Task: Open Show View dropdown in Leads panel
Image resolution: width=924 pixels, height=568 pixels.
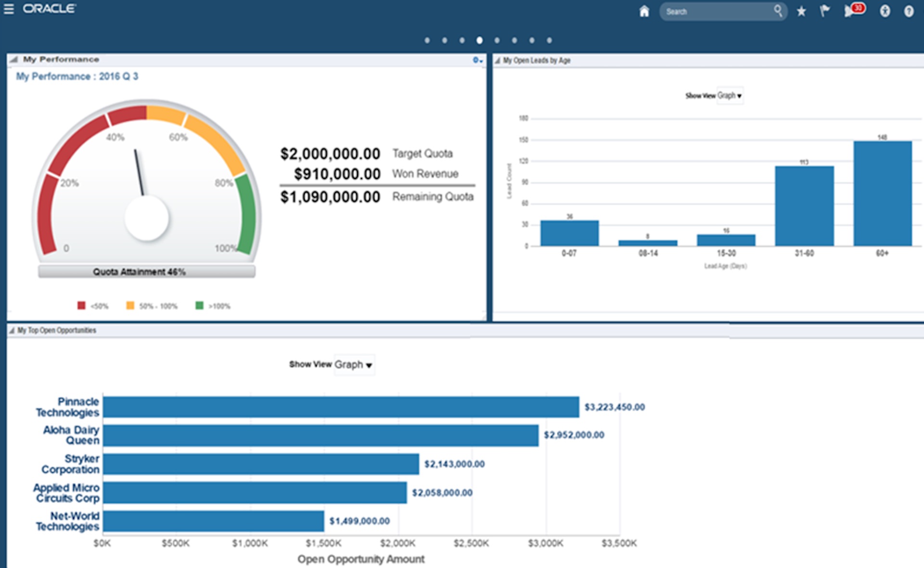Action: click(x=729, y=96)
